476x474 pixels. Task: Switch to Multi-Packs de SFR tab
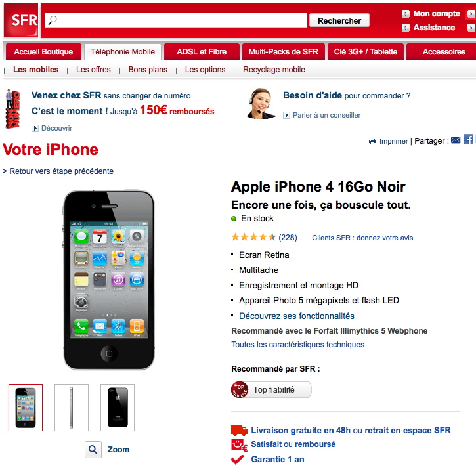(283, 52)
